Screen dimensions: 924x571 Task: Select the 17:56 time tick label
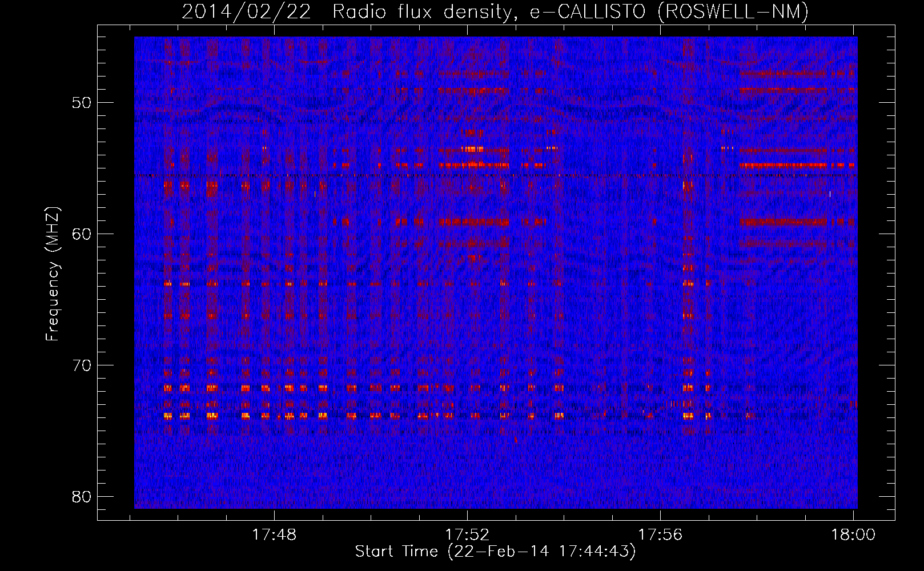660,535
